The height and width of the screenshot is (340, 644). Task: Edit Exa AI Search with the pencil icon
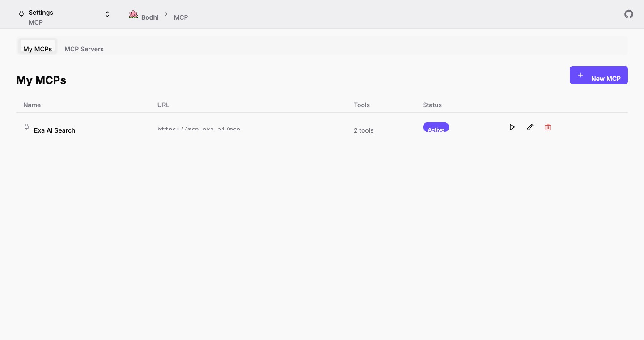pos(530,127)
